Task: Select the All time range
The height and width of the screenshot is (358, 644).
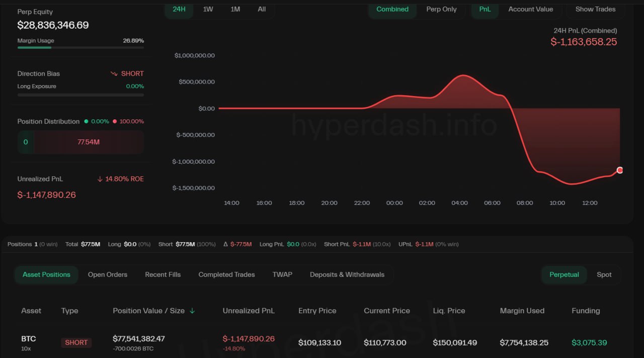Action: (x=262, y=9)
